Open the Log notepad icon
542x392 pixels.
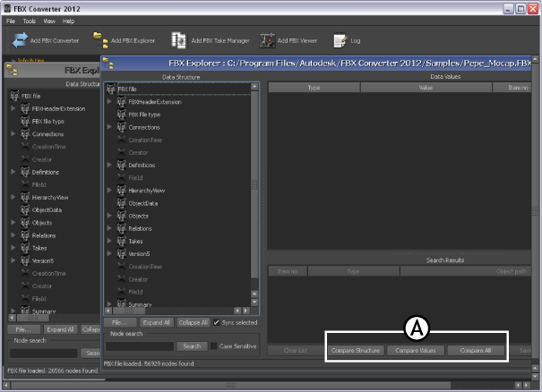pyautogui.click(x=340, y=40)
